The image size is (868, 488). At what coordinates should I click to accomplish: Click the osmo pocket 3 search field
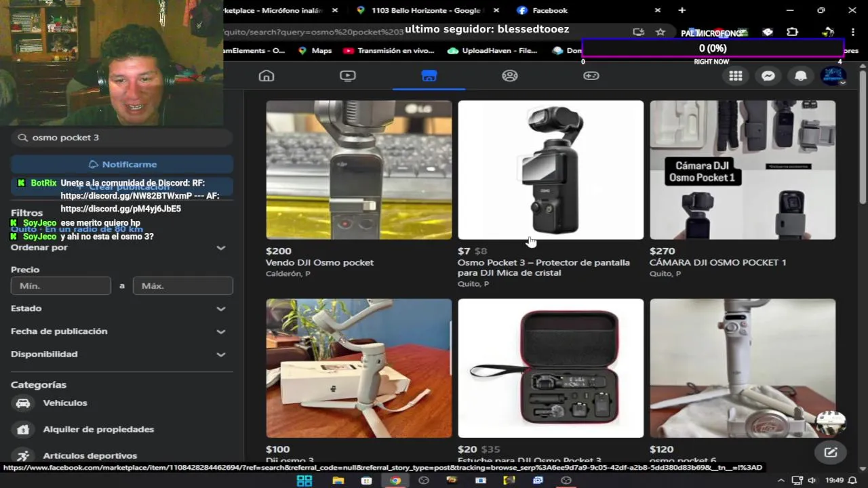(x=122, y=138)
